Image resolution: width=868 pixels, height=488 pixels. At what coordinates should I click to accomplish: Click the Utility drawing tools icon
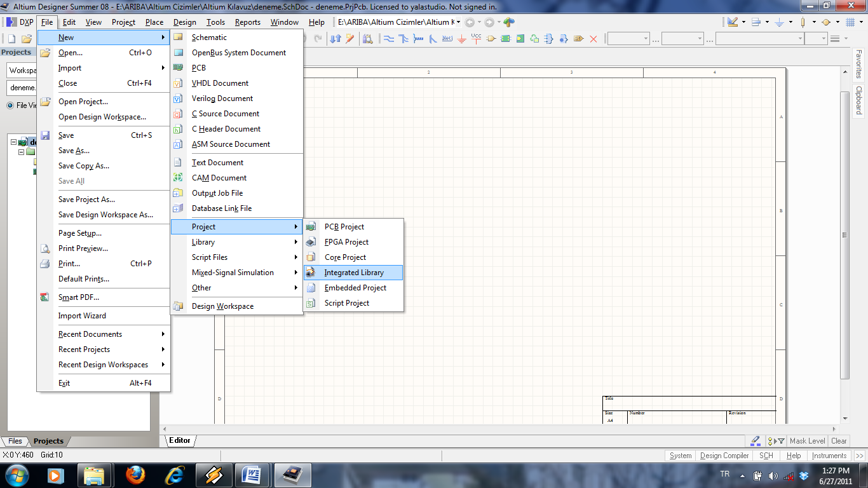pos(732,22)
